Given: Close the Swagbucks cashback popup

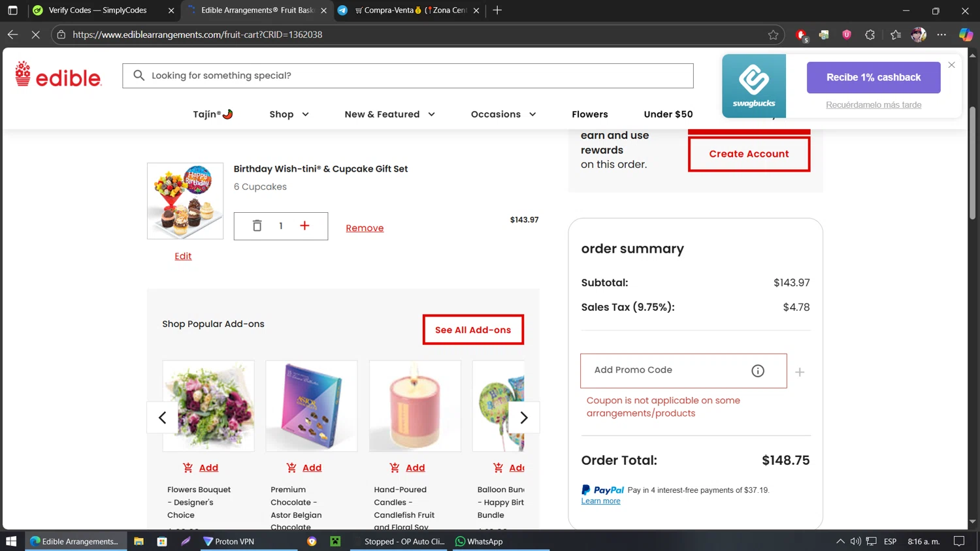Looking at the screenshot, I should click(x=951, y=65).
